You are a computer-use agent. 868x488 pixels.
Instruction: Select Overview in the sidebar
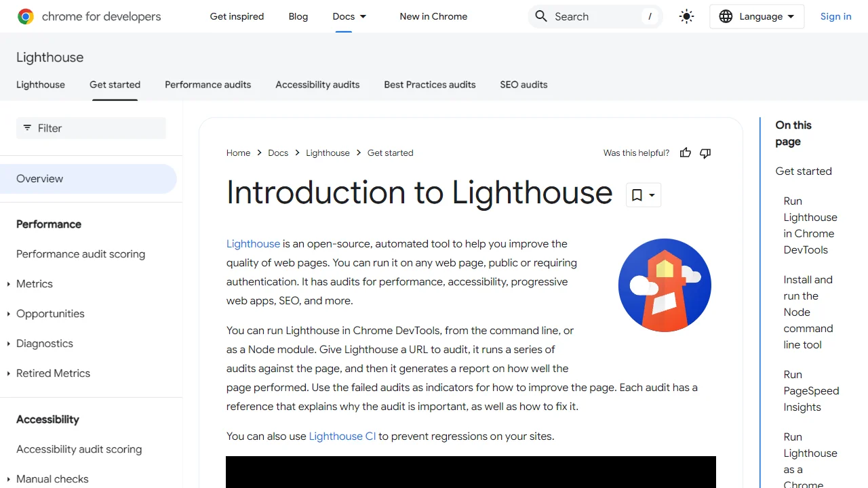tap(88, 179)
